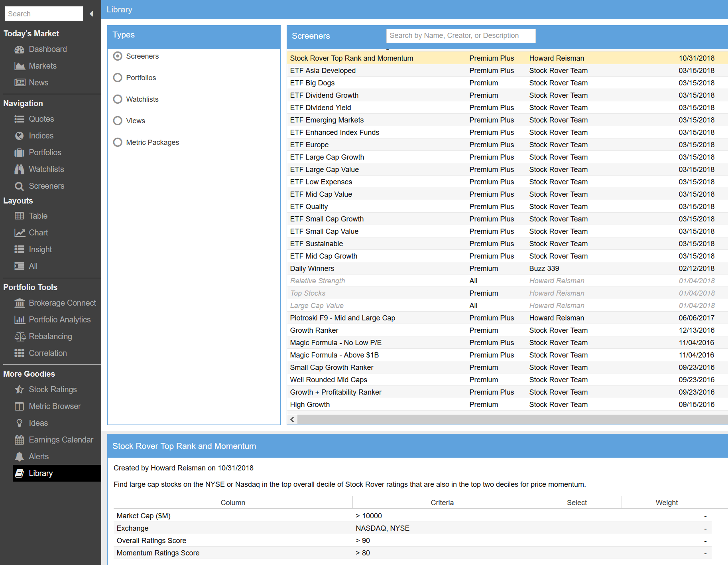Image resolution: width=728 pixels, height=565 pixels.
Task: Select the Portfolios type radio button
Action: pos(118,78)
